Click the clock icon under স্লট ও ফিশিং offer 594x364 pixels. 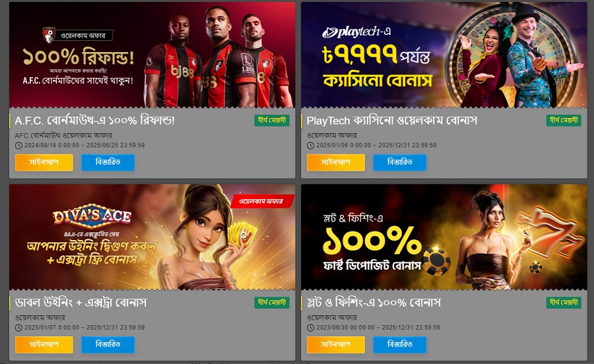coord(310,328)
